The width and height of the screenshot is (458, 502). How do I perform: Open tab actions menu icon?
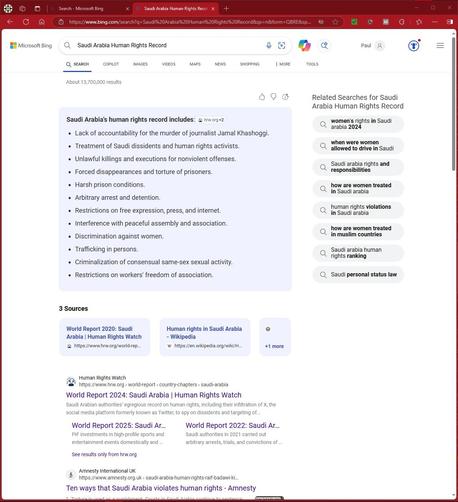pos(37,9)
